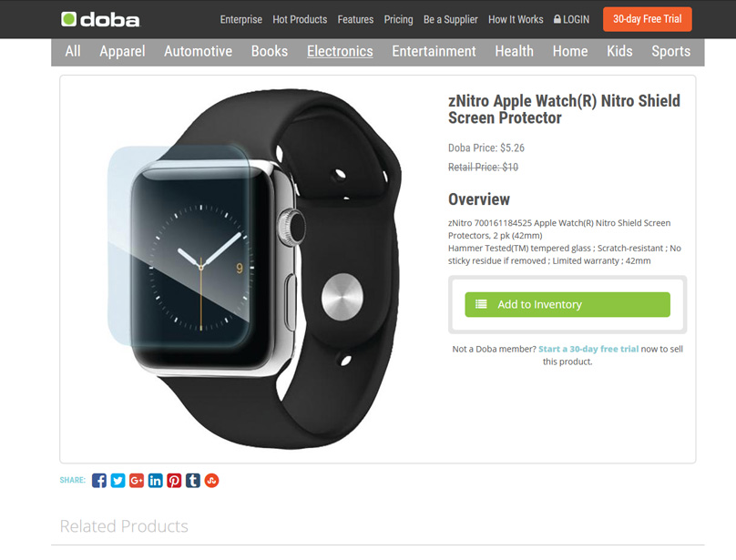Image resolution: width=736 pixels, height=560 pixels.
Task: Click the Apple Watch product image
Action: click(254, 269)
